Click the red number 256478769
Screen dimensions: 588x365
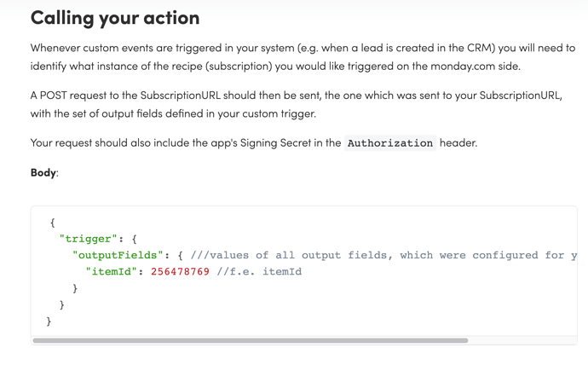coord(180,272)
